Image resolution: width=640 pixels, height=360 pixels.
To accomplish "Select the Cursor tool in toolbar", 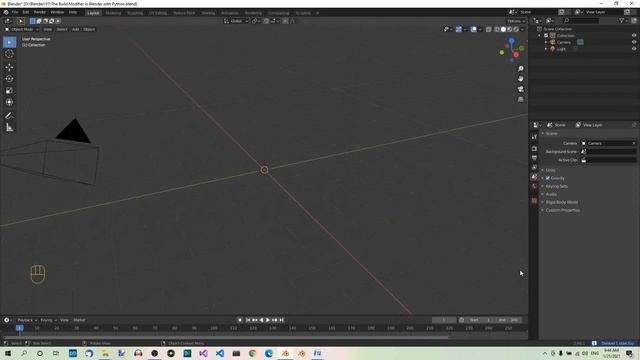I will coord(9,54).
